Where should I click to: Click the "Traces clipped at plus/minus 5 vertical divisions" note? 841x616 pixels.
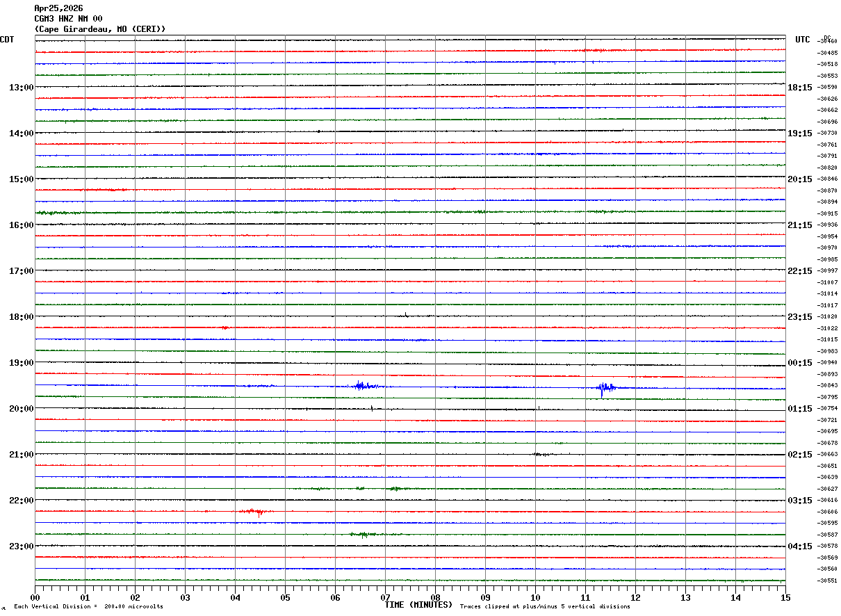pos(545,607)
